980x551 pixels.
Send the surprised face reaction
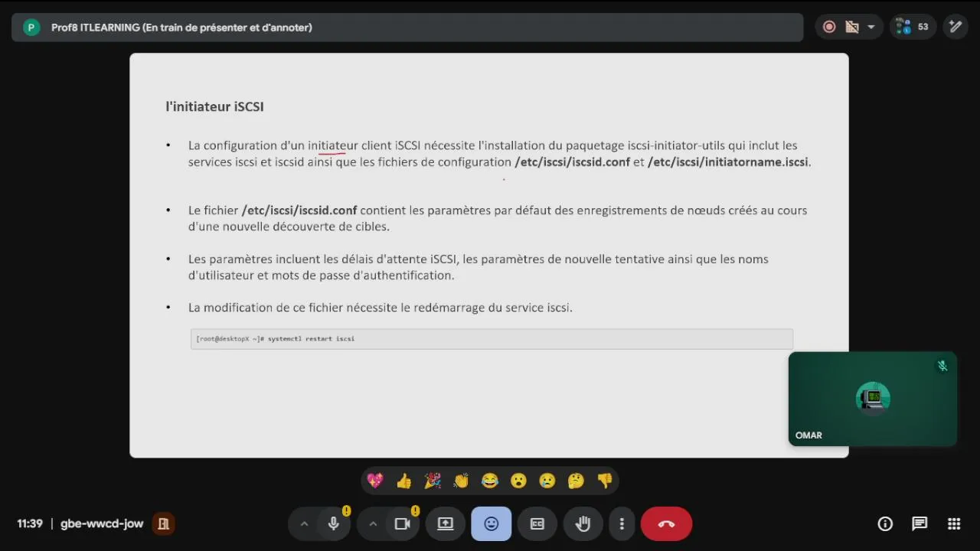[518, 481]
